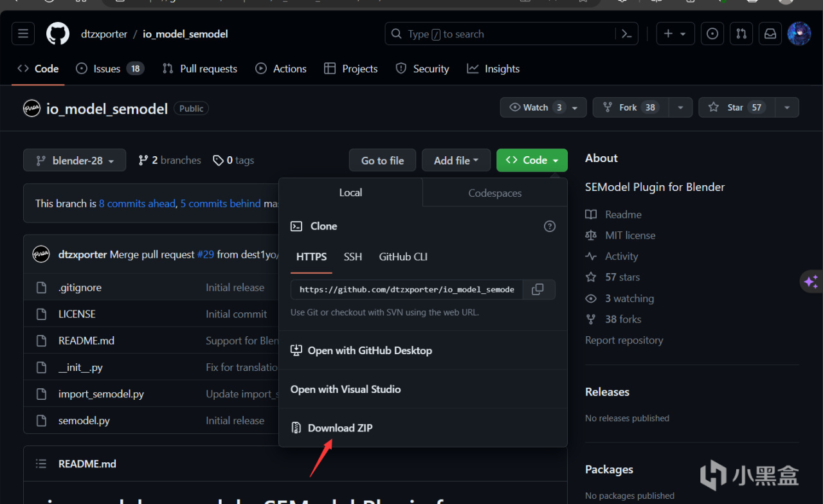
Task: Open the LICENSE file
Action: (x=77, y=314)
